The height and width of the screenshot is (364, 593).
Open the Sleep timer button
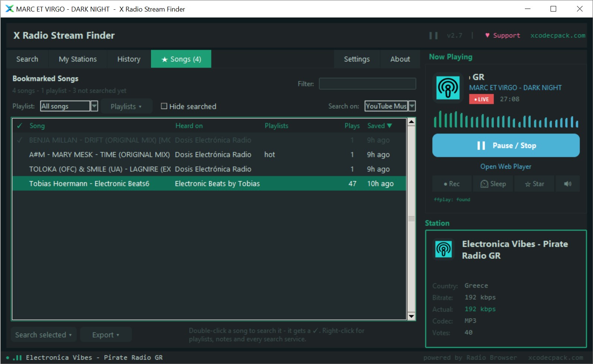coord(493,184)
